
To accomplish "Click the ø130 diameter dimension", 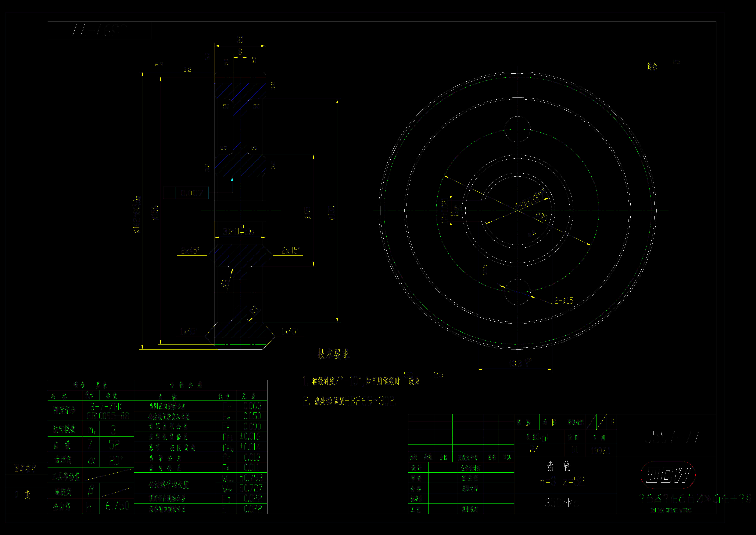I will (331, 213).
